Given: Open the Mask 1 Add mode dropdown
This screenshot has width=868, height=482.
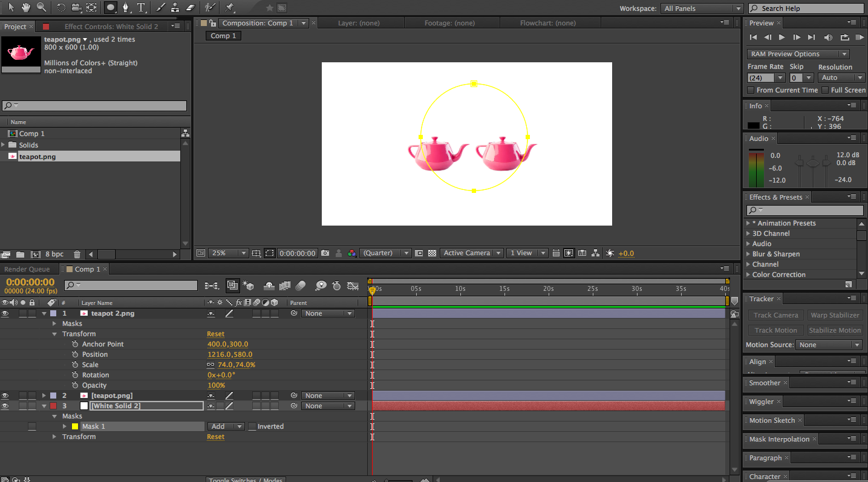Looking at the screenshot, I should pyautogui.click(x=226, y=426).
